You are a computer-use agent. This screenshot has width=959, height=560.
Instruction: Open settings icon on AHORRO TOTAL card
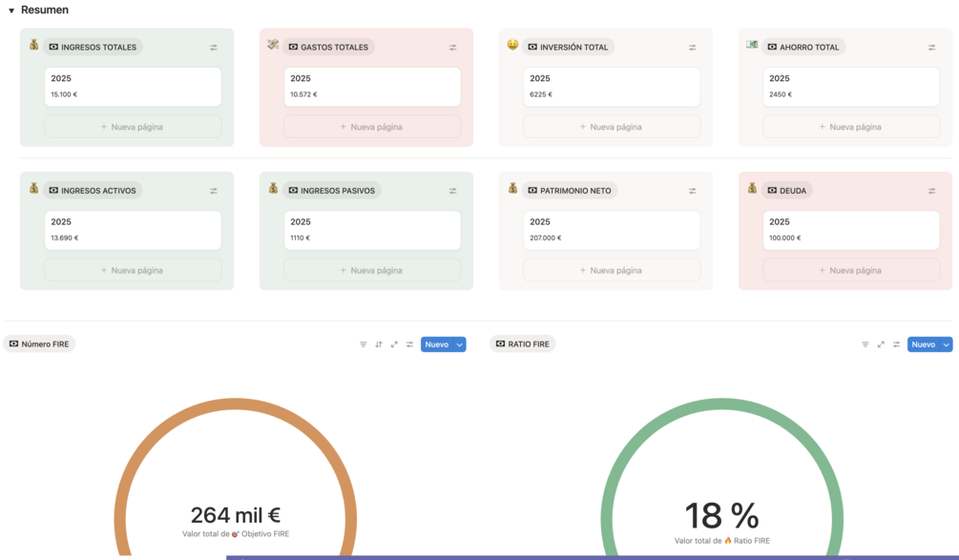point(931,47)
